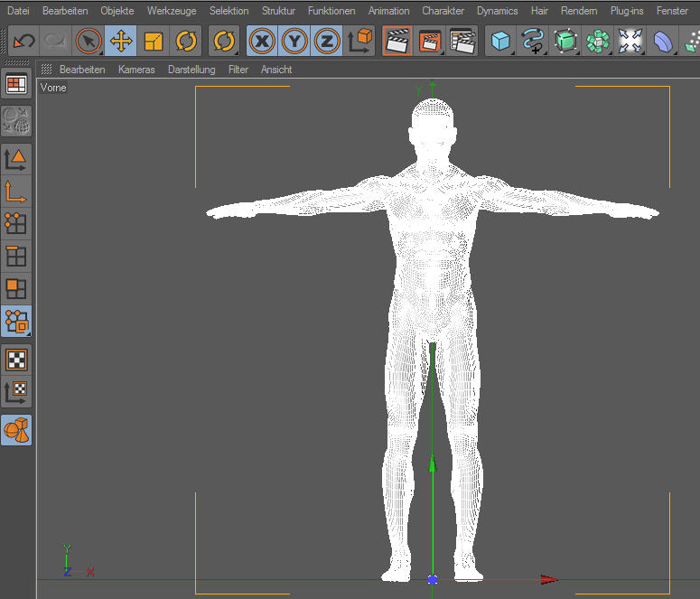Image resolution: width=700 pixels, height=599 pixels.
Task: Click the viewport grip handle beside Bearbeiten
Action: [47, 70]
